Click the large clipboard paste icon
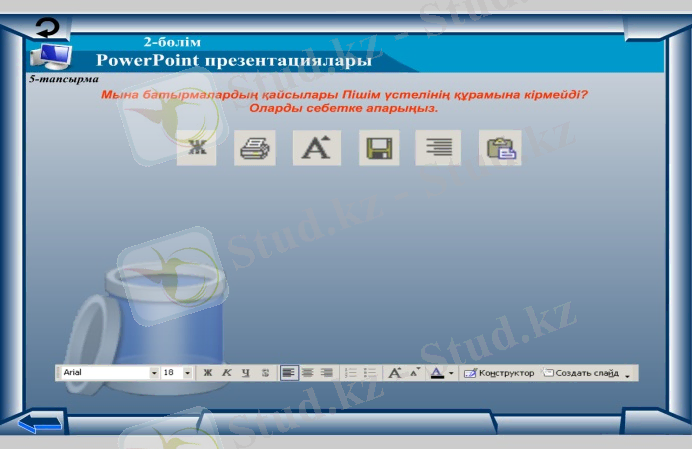Viewport: 692px width, 449px height. tap(499, 149)
